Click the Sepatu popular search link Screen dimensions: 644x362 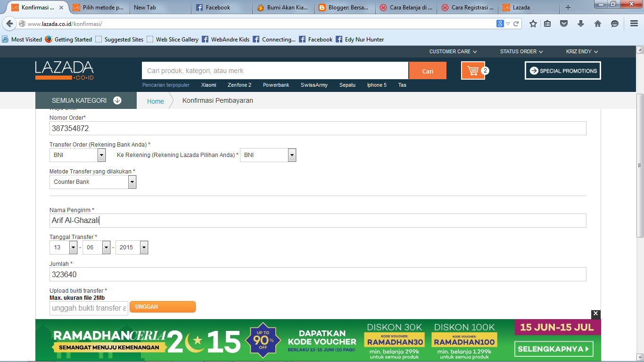[x=347, y=85]
